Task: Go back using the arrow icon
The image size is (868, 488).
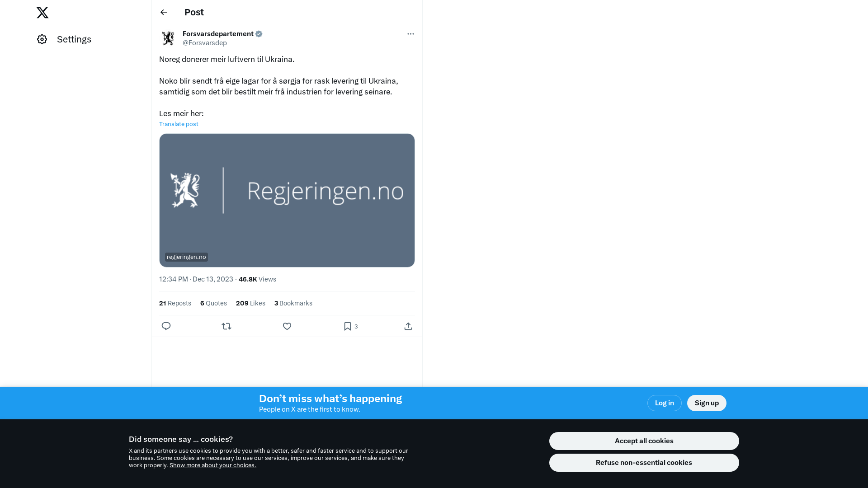Action: 164,12
